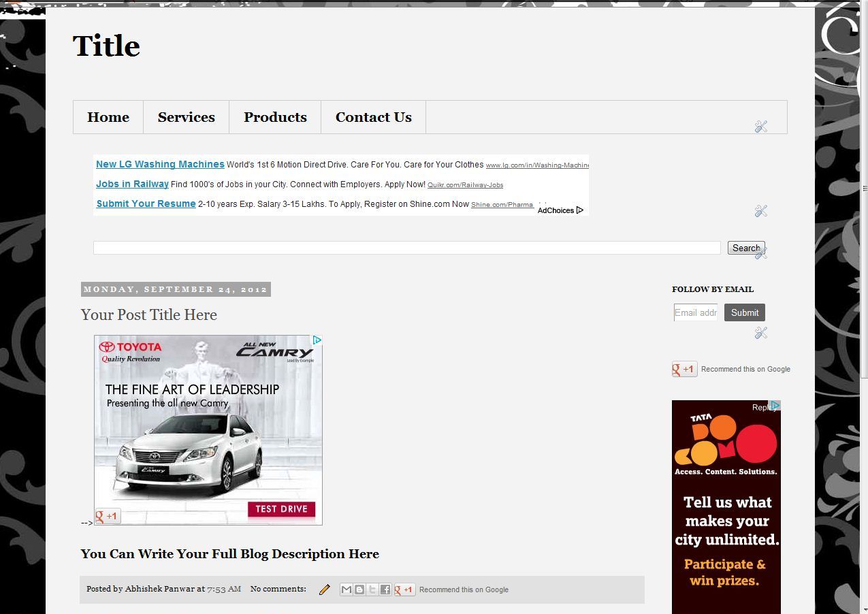Open the Contact Us menu tab
The width and height of the screenshot is (868, 614).
tap(373, 117)
